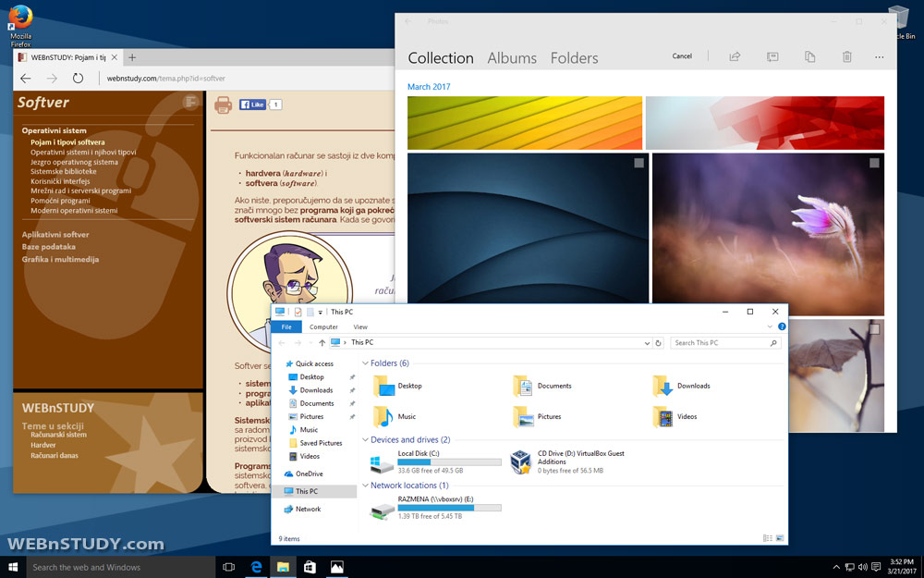924x578 pixels.
Task: Click the Properties quick access toolbar icon
Action: (298, 312)
